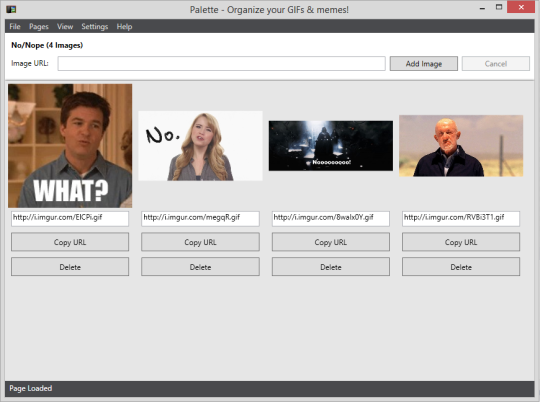This screenshot has height=402, width=540.
Task: Open the Settings menu
Action: (x=95, y=27)
